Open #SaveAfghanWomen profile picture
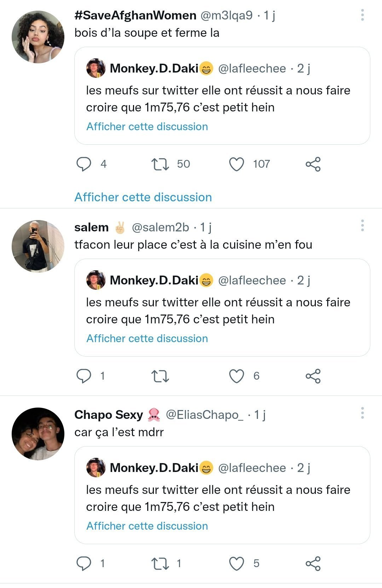The width and height of the screenshot is (382, 588). point(38,37)
